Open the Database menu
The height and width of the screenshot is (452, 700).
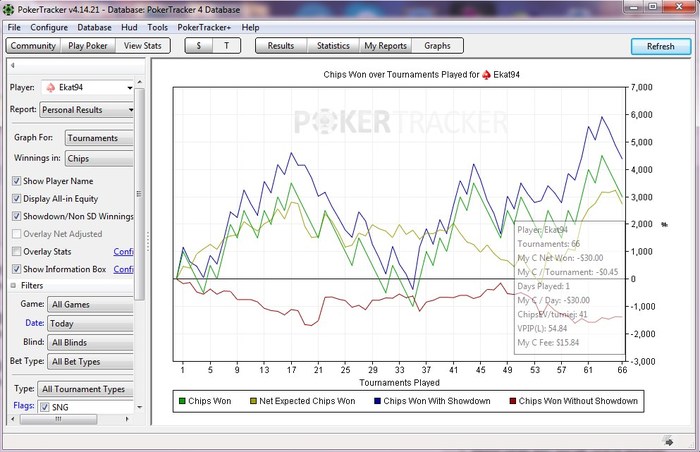94,28
